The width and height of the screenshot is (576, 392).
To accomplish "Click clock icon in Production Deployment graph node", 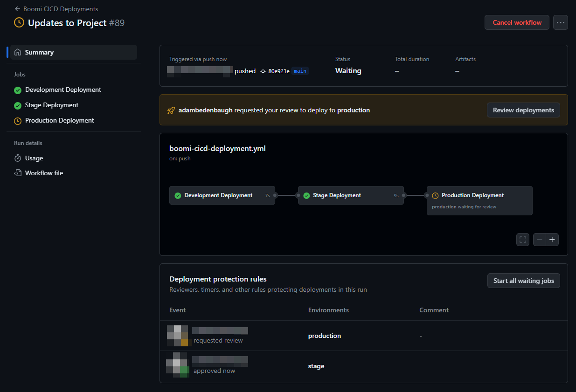I will 435,196.
